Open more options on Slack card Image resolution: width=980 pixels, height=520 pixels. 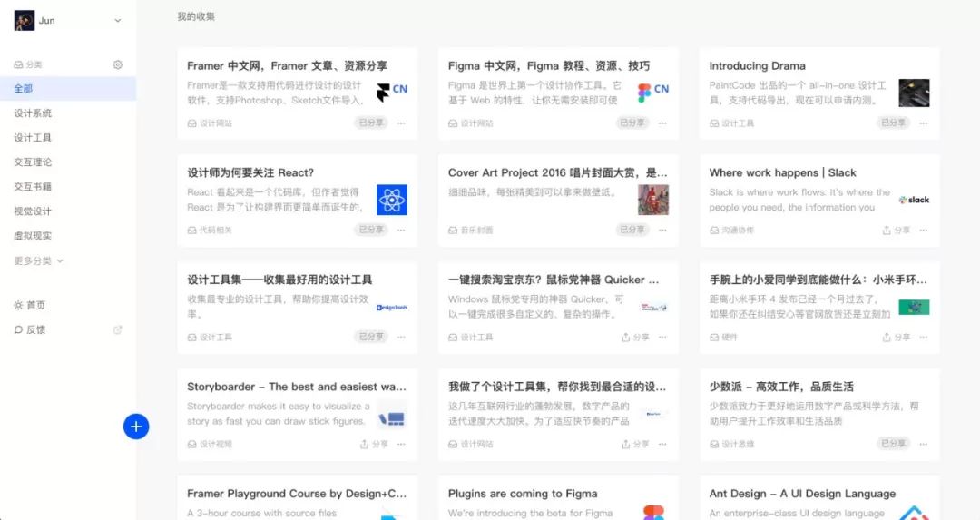point(924,230)
